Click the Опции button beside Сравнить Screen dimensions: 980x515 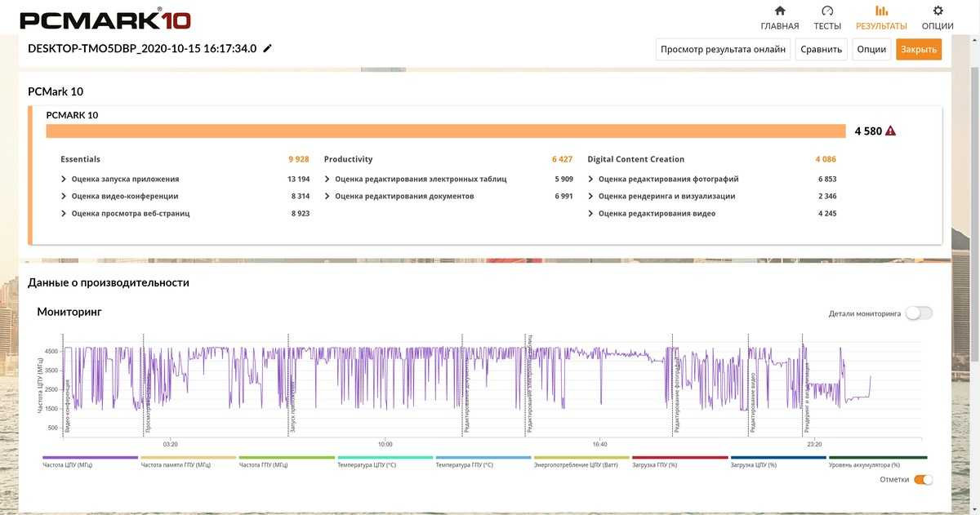pyautogui.click(x=871, y=49)
